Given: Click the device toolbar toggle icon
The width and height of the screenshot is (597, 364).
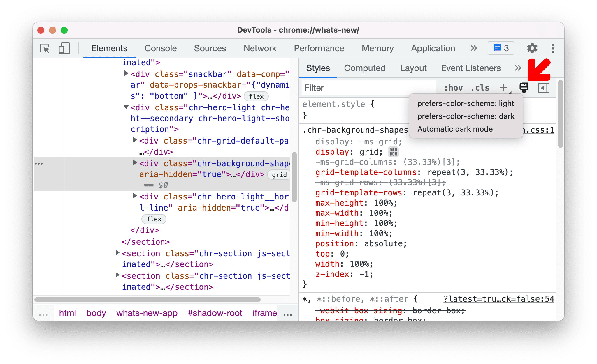Looking at the screenshot, I should [63, 48].
